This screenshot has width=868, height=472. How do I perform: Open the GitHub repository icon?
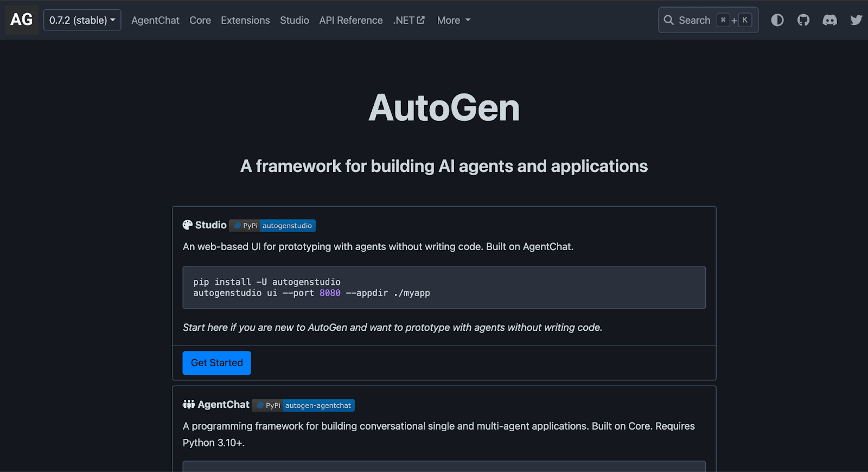(x=803, y=20)
